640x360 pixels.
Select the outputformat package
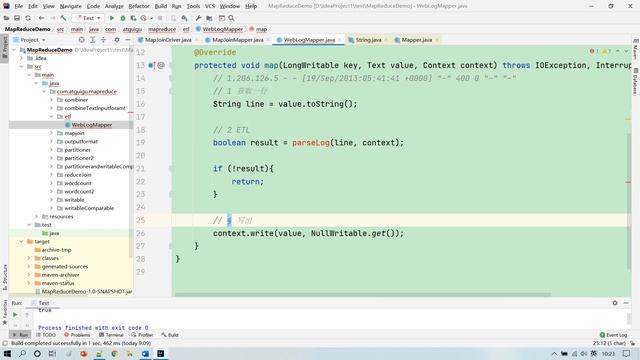[x=81, y=141]
